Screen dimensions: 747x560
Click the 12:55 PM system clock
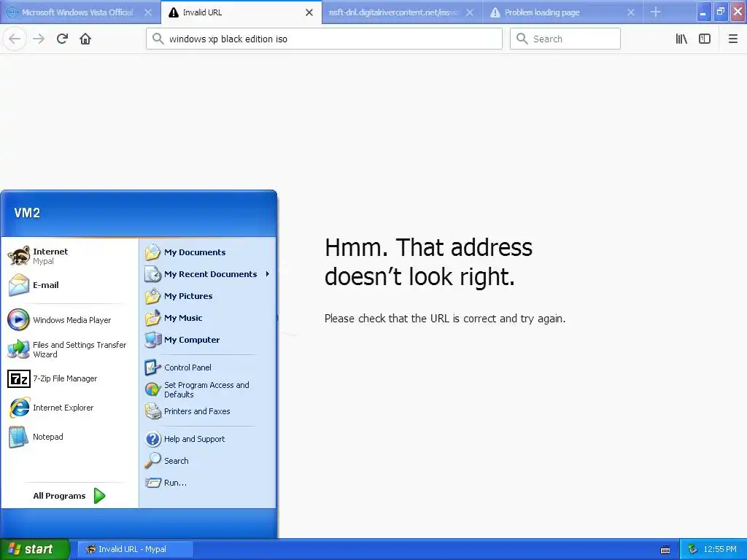tap(720, 549)
